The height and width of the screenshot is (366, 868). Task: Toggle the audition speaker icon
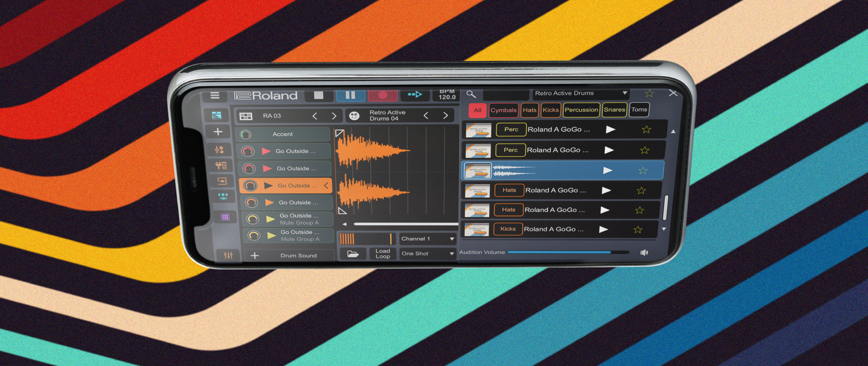tap(644, 253)
